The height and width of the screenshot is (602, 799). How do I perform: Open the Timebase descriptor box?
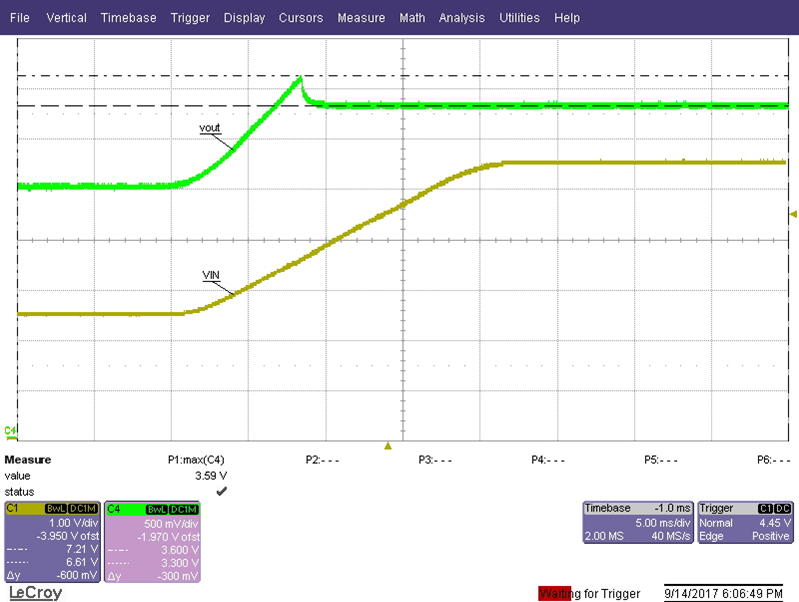pos(637,522)
